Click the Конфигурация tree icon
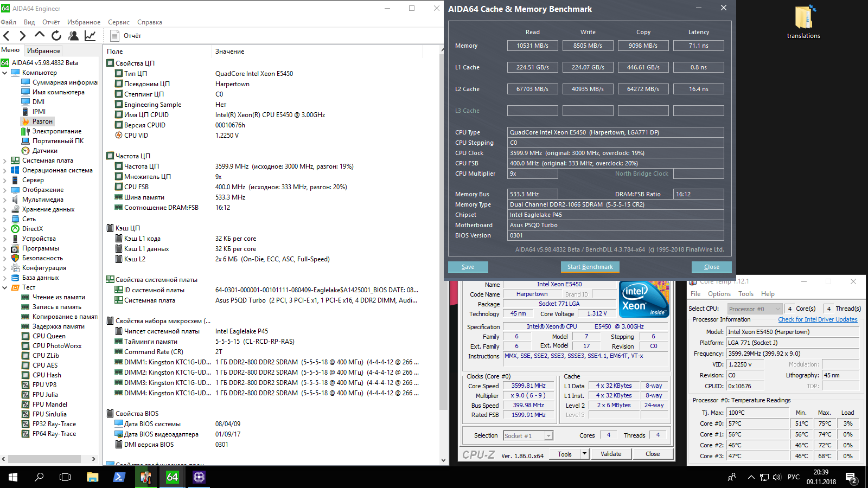The width and height of the screenshot is (868, 488). coord(15,268)
